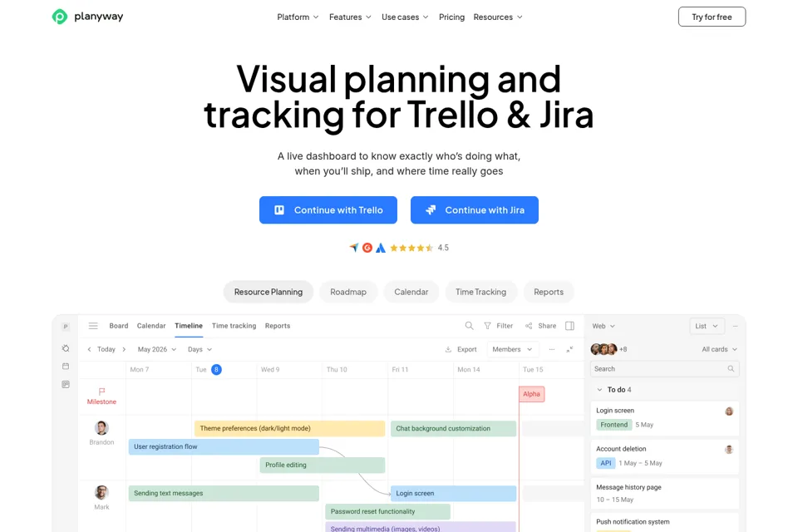Switch to the Timeline view tab
The height and width of the screenshot is (532, 798).
(189, 326)
